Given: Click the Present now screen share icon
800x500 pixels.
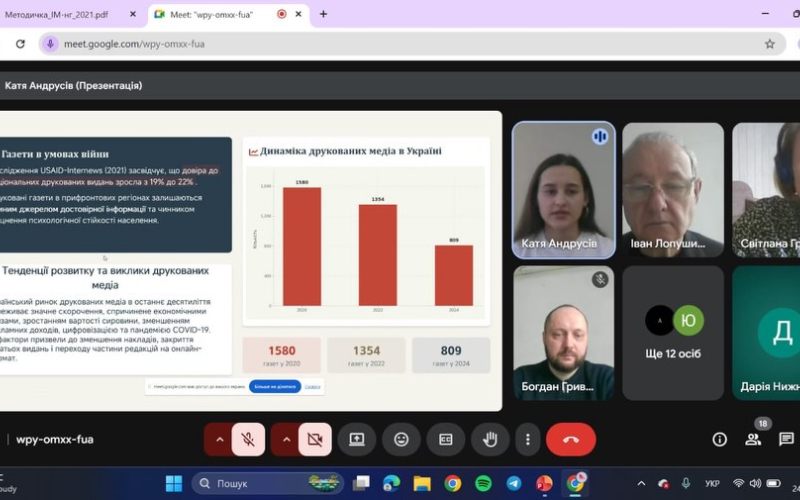Looking at the screenshot, I should (x=357, y=439).
